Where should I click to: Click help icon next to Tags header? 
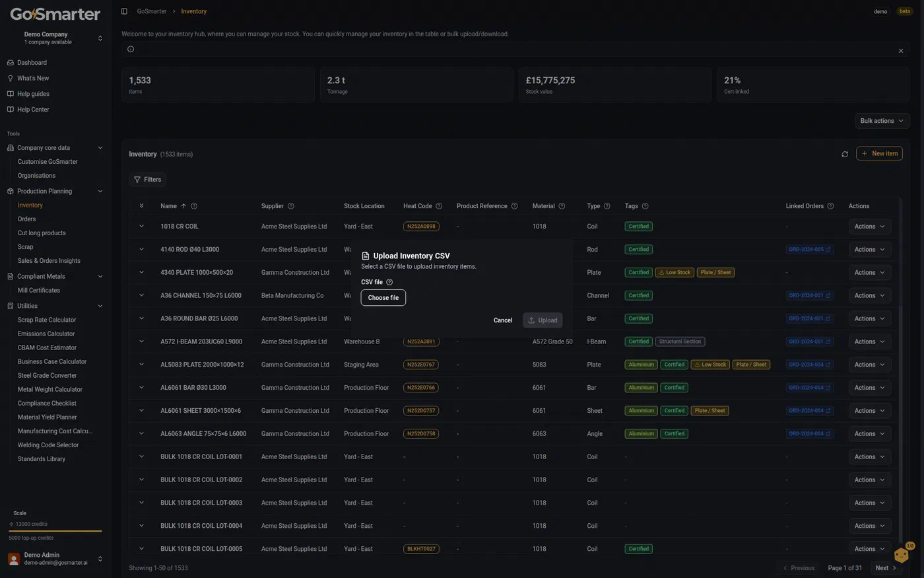click(645, 206)
